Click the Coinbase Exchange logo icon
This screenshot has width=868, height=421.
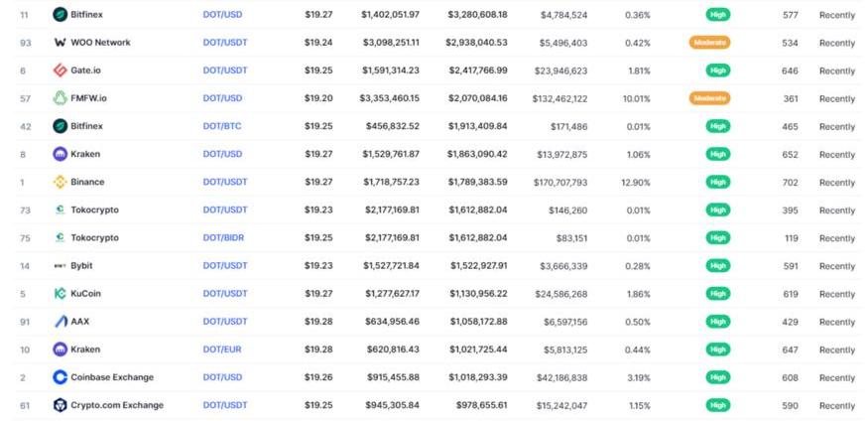click(x=61, y=377)
